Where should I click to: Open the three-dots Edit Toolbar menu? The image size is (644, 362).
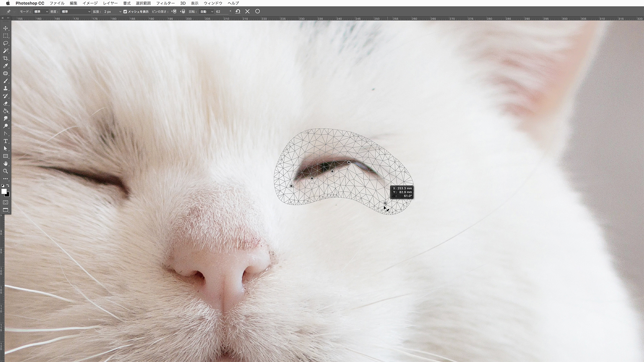coord(5,179)
